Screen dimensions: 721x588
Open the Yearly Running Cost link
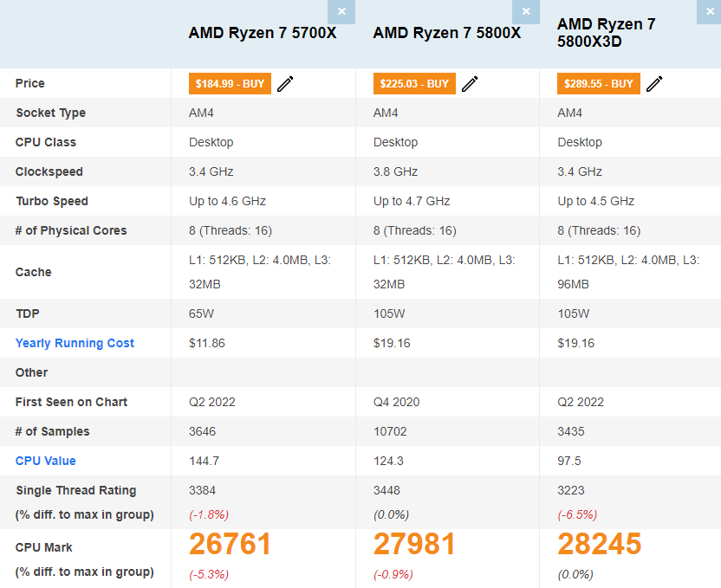[x=75, y=343]
